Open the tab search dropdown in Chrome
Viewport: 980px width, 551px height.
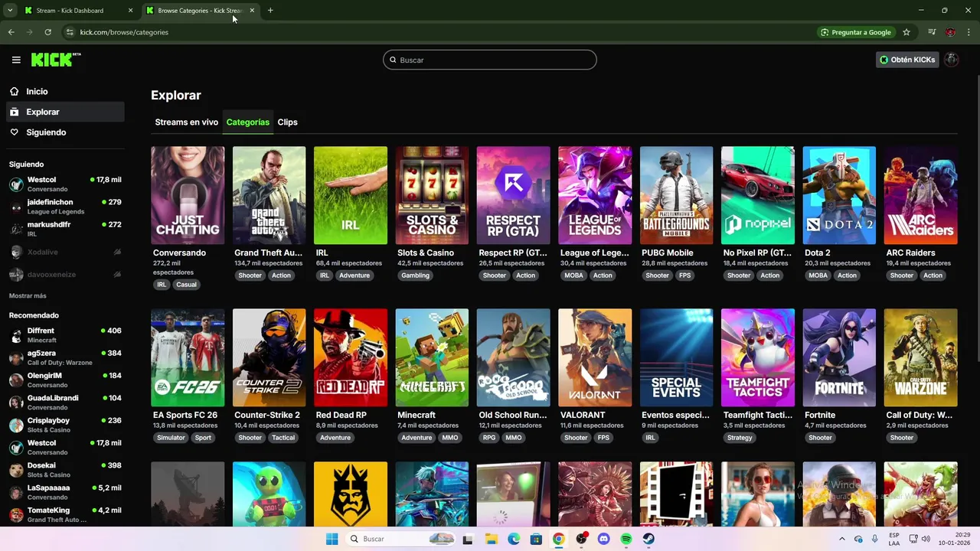10,11
